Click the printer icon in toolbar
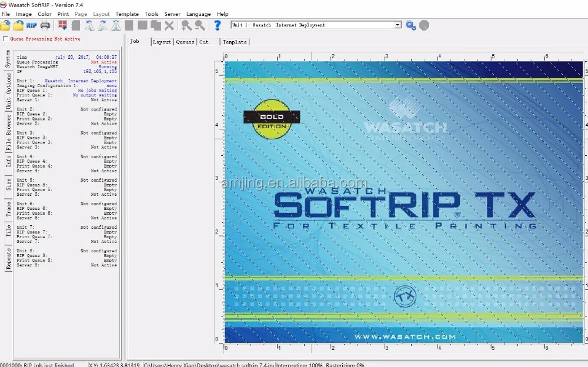 (45, 25)
